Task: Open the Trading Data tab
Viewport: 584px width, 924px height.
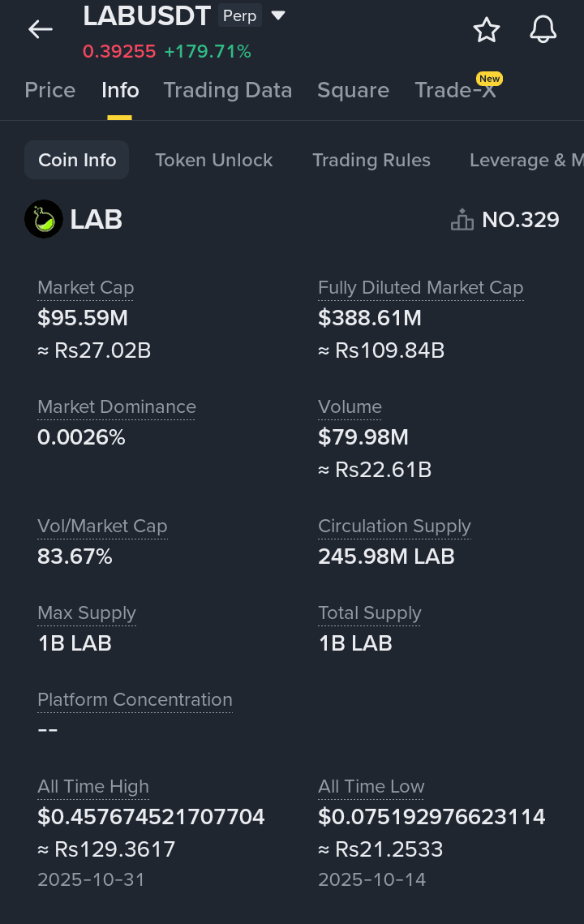Action: point(228,90)
